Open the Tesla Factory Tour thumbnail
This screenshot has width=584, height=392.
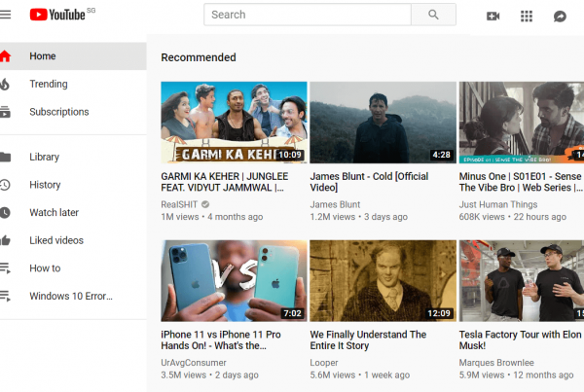522,281
